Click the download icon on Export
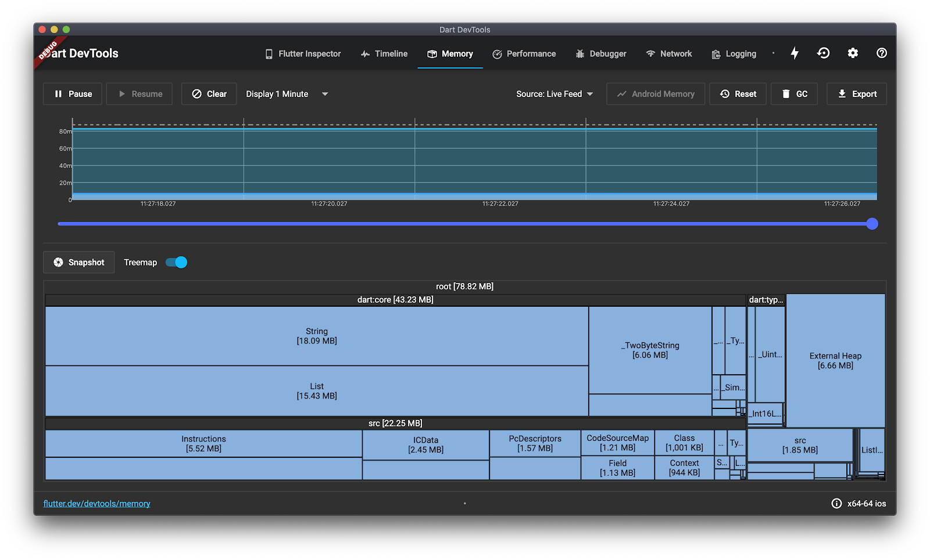930x560 pixels. pos(842,94)
